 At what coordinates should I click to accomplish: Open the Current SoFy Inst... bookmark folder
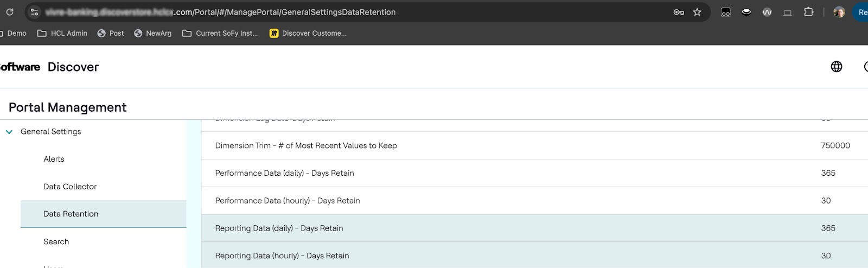[220, 33]
